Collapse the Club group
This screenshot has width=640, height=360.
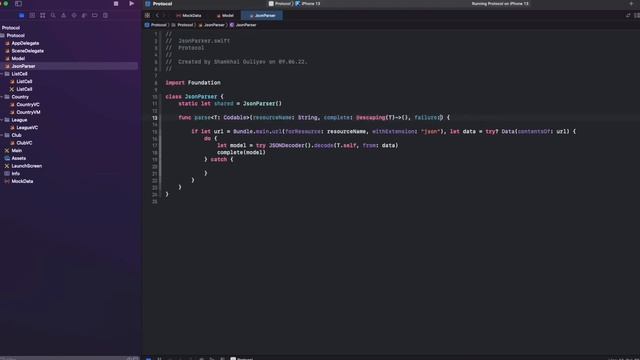pyautogui.click(x=2, y=135)
